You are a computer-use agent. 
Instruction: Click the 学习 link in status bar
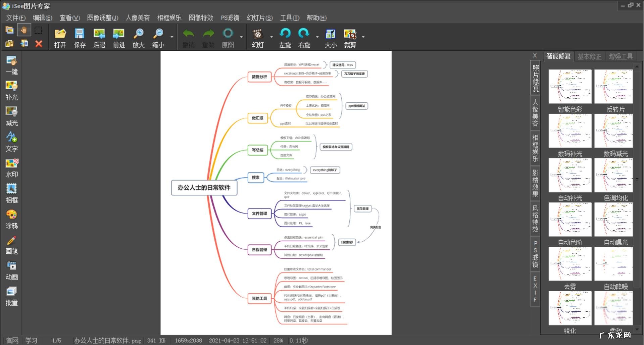point(31,340)
